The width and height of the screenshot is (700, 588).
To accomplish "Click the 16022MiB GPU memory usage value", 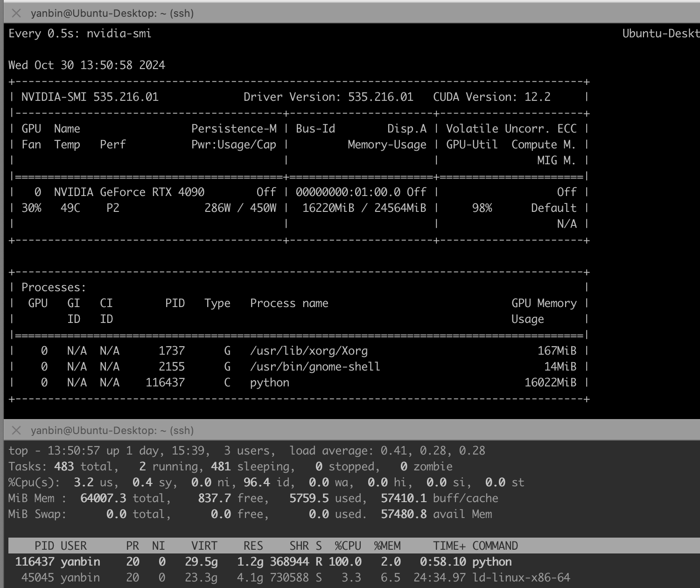I will tap(550, 383).
